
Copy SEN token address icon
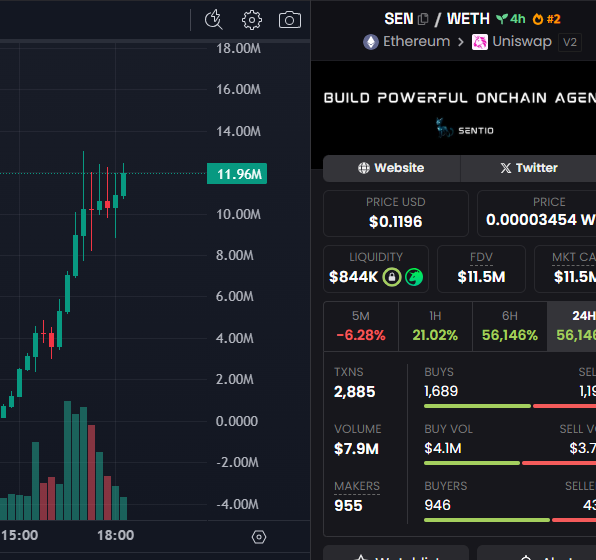pos(423,19)
